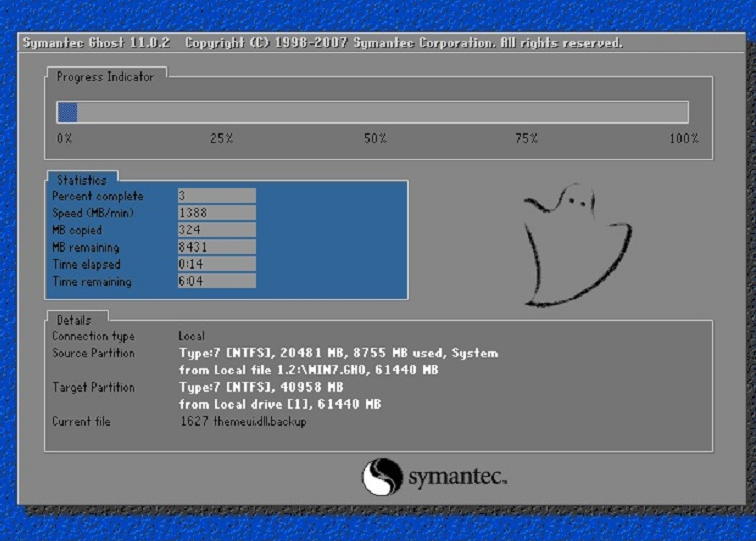Viewport: 756px width, 541px height.
Task: Click the Target Partition 40958 MB line
Action: (260, 387)
